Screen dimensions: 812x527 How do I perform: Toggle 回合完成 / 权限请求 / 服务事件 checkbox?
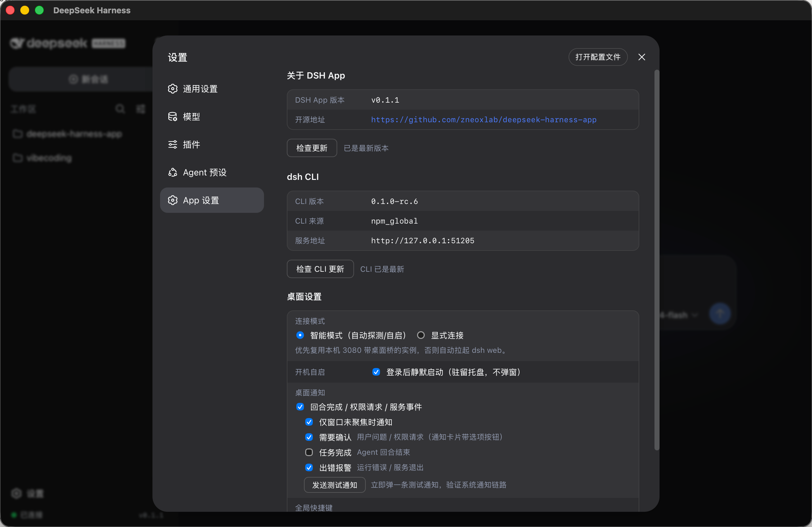(300, 407)
